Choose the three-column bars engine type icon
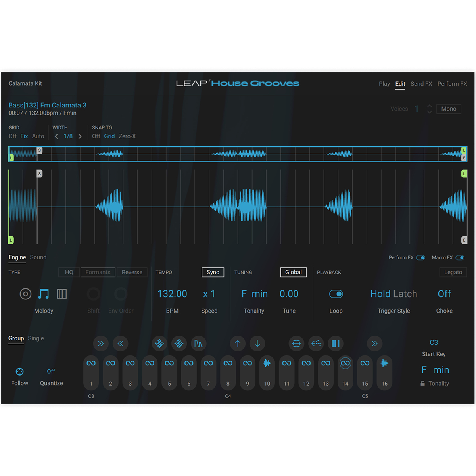 point(61,294)
